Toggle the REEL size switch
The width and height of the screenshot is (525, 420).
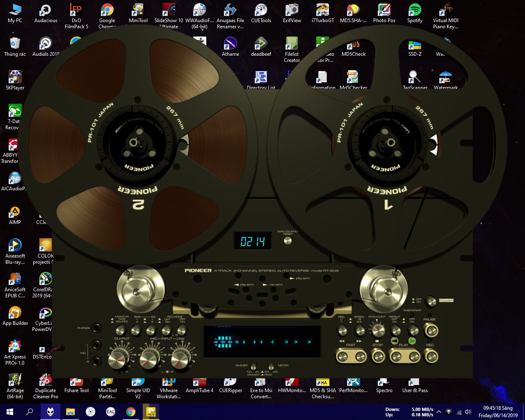pos(342,330)
